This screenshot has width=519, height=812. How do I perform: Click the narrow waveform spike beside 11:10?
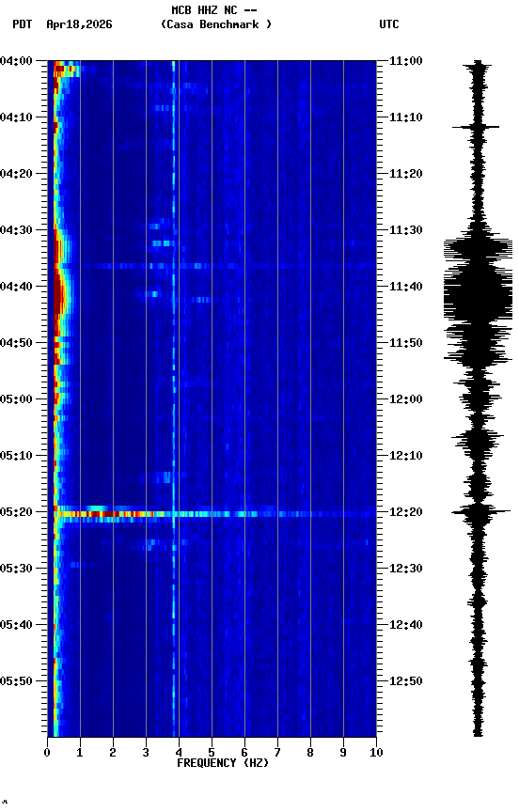click(x=476, y=127)
